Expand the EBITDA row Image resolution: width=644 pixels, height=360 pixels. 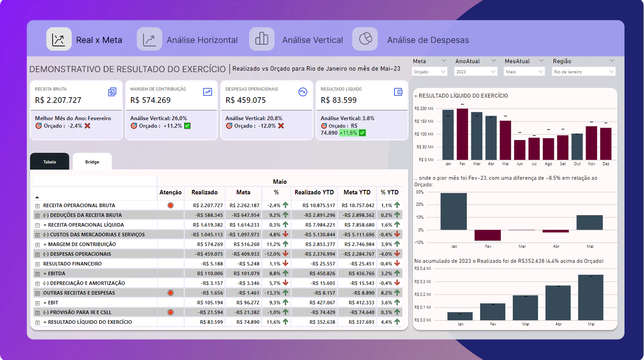point(38,274)
